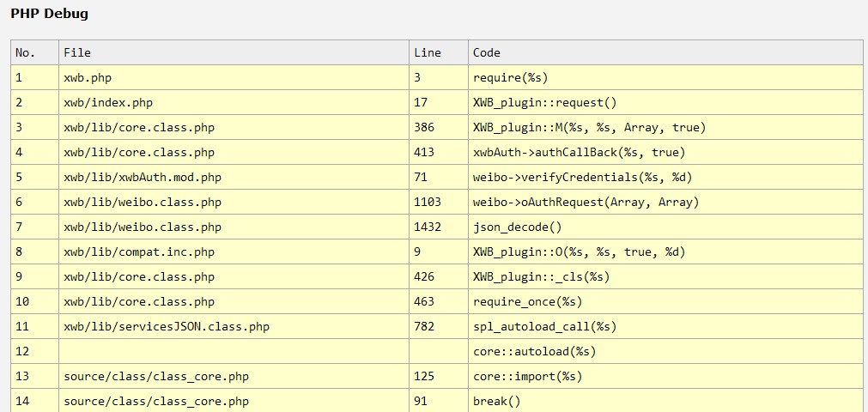The width and height of the screenshot is (868, 412).
Task: Select the xwb.php file cell
Action: click(x=88, y=77)
